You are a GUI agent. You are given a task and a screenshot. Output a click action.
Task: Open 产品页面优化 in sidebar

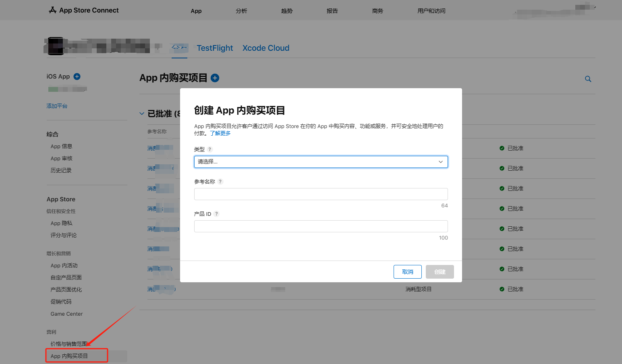click(x=66, y=290)
